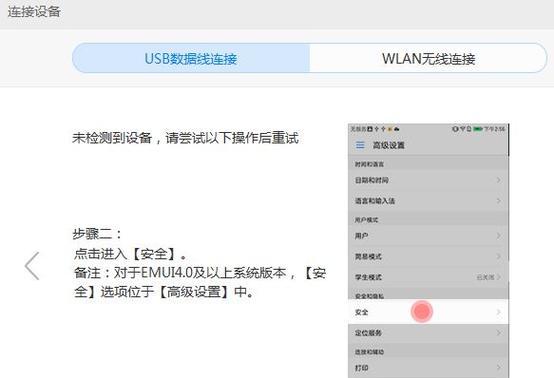Image resolution: width=554 pixels, height=378 pixels.
Task: Click chevron on the 打印 row
Action: point(499,368)
